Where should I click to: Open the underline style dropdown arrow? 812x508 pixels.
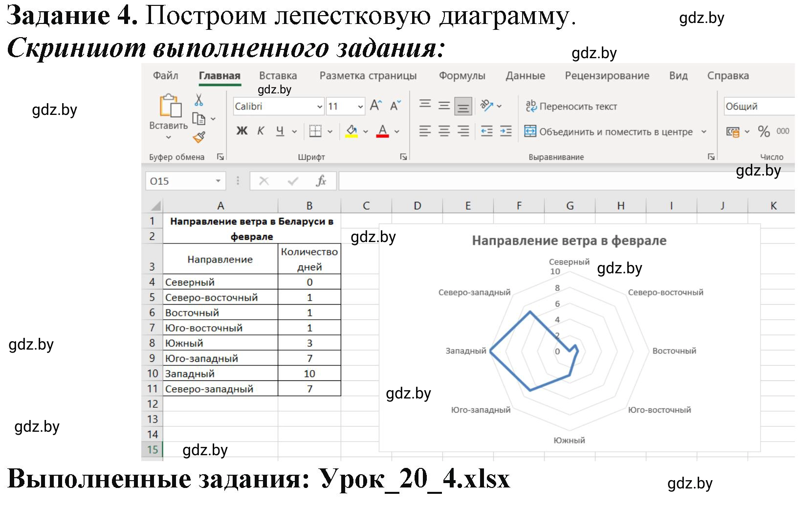tap(294, 132)
